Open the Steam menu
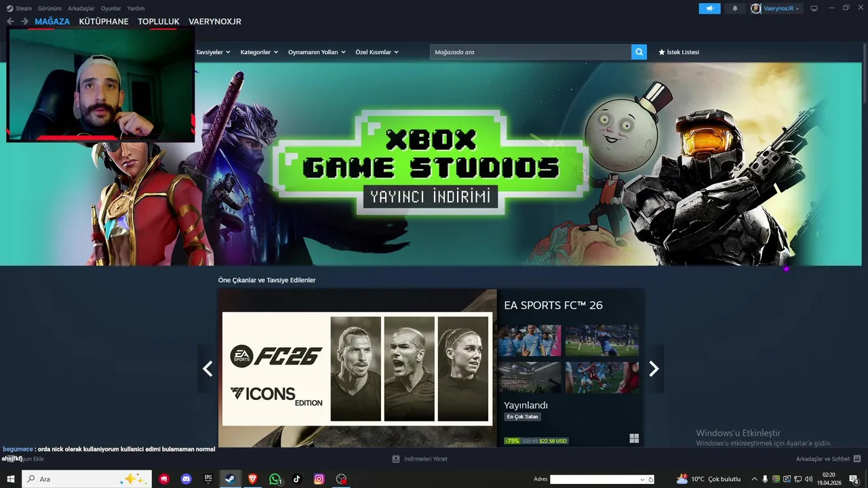The height and width of the screenshot is (488, 868). [24, 8]
